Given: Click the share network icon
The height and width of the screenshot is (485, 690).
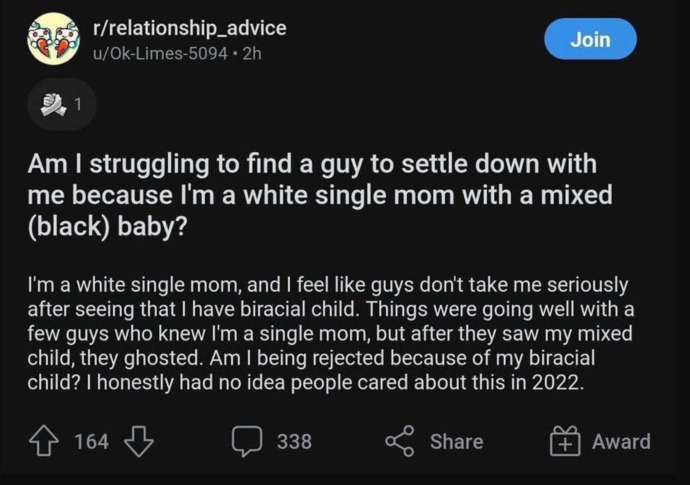Looking at the screenshot, I should (400, 441).
